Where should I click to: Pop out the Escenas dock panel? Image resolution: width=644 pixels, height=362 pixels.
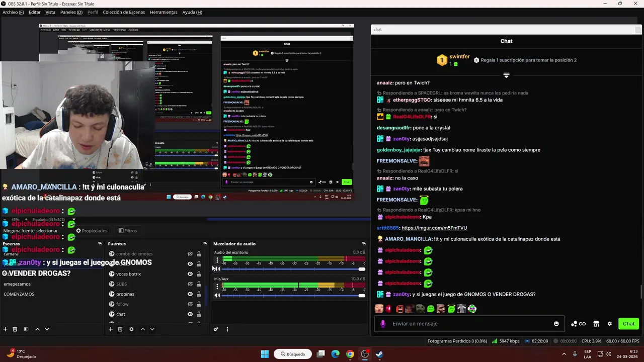click(x=100, y=244)
